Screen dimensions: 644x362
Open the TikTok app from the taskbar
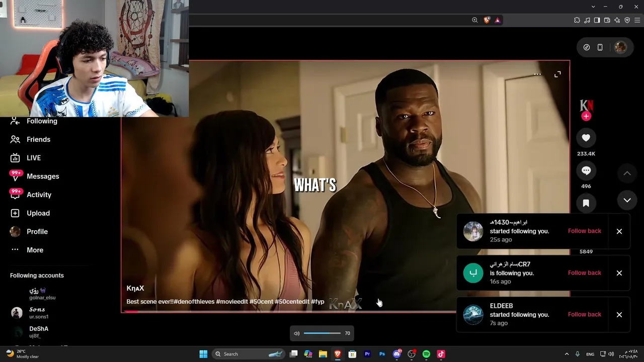point(441,354)
